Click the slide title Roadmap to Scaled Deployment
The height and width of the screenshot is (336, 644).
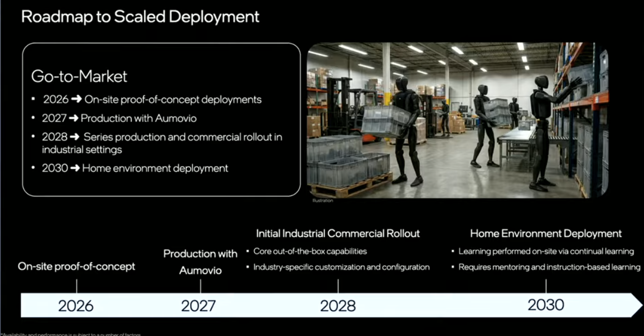click(x=141, y=17)
